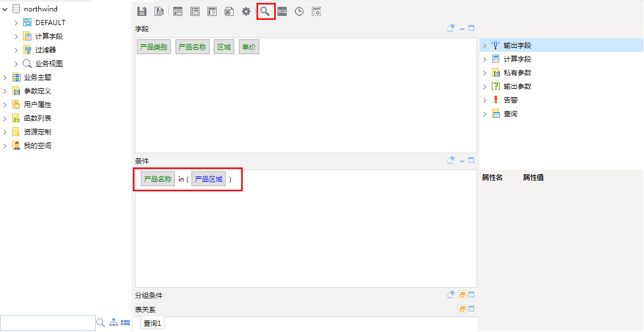
Task: Minimize the 字段 panel
Action: click(462, 28)
